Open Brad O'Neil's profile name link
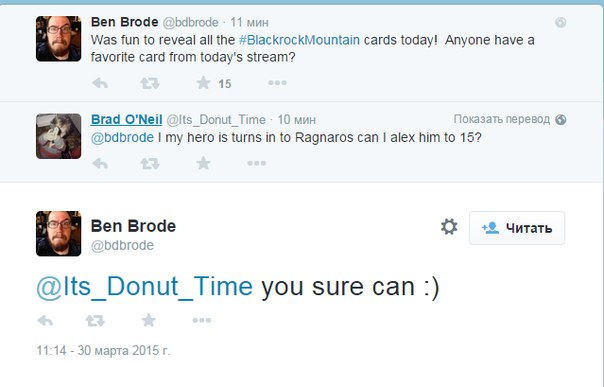604x387 pixels. pyautogui.click(x=126, y=120)
